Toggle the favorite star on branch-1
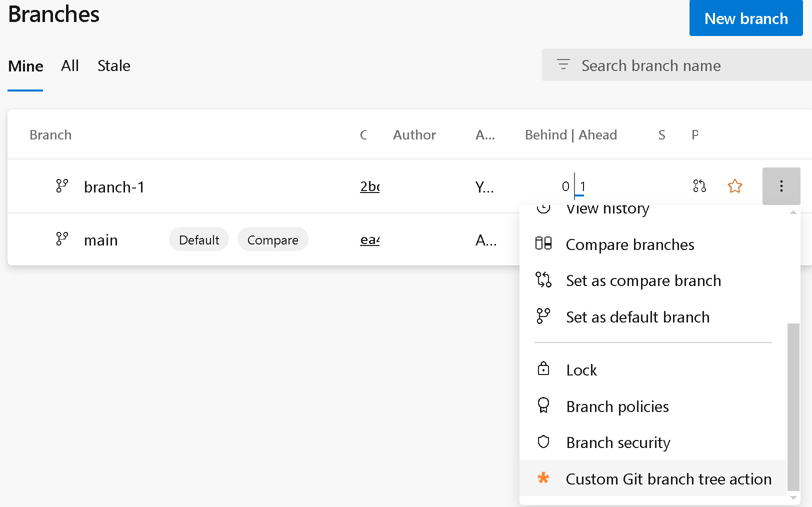Screen dimensions: 812x507 (734, 185)
